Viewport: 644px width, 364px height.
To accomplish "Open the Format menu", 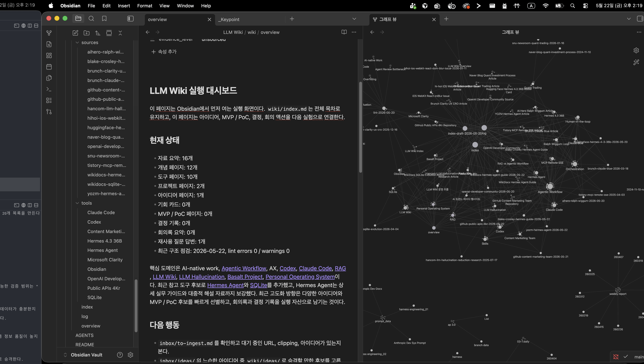I will coord(144,5).
